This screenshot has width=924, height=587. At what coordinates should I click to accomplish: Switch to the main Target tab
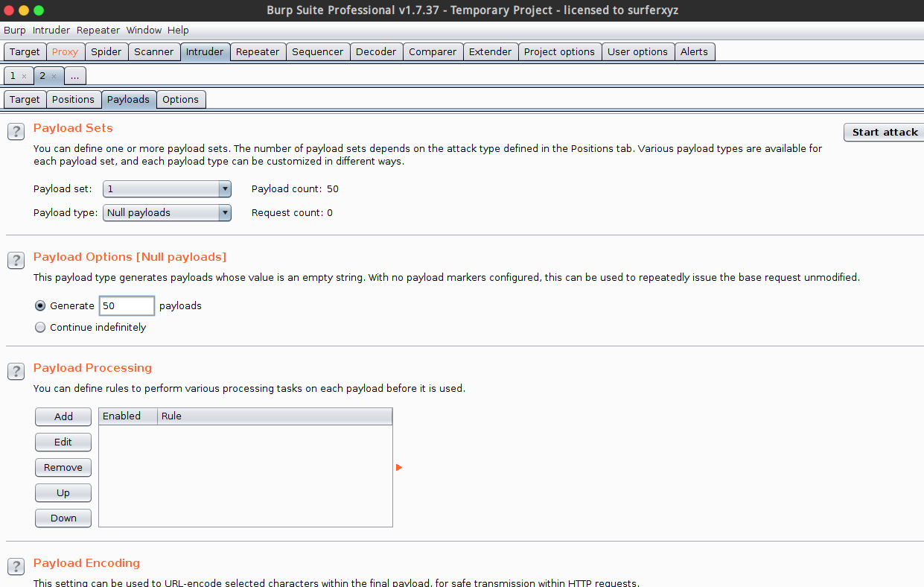point(25,52)
